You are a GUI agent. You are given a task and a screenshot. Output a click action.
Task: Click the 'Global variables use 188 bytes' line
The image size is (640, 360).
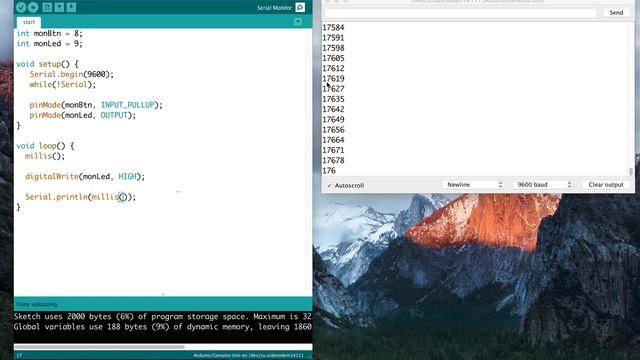[x=163, y=327]
